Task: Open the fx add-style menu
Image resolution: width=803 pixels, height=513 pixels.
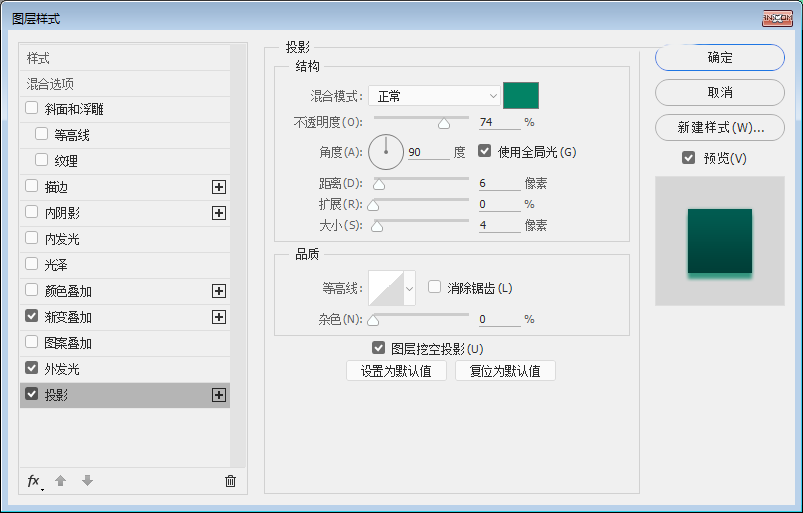Action: 34,481
